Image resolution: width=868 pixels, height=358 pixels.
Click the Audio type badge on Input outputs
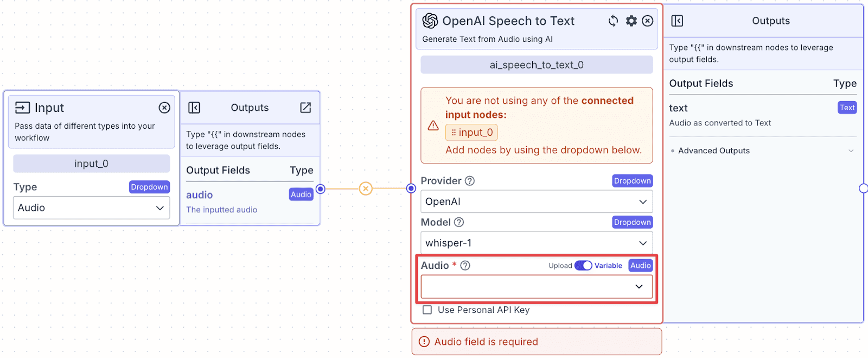pos(301,194)
